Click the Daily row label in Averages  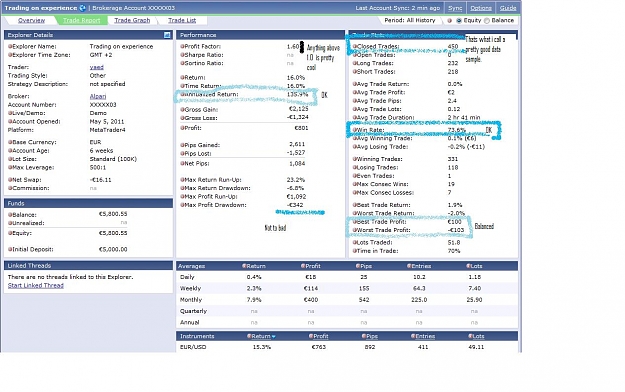187,277
